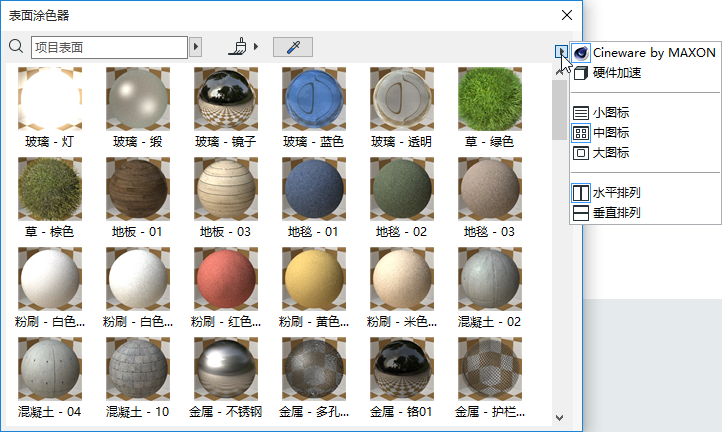Click the panel options flyout arrow button

(561, 52)
